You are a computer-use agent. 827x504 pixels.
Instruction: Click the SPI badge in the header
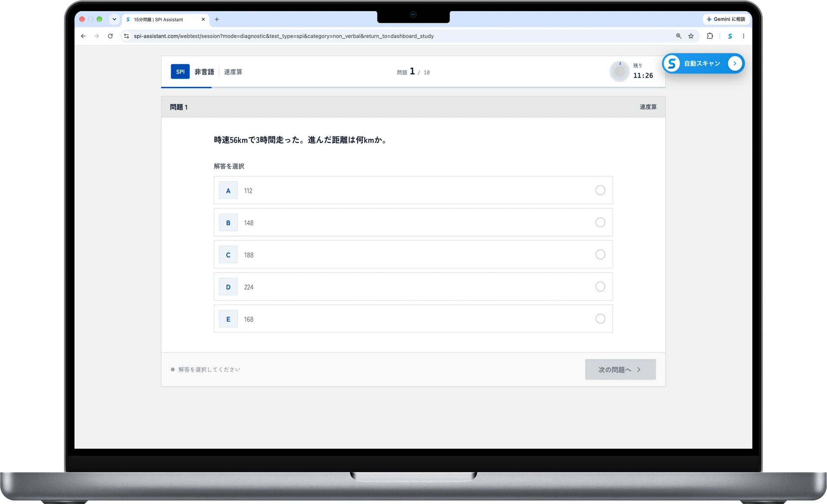point(180,72)
